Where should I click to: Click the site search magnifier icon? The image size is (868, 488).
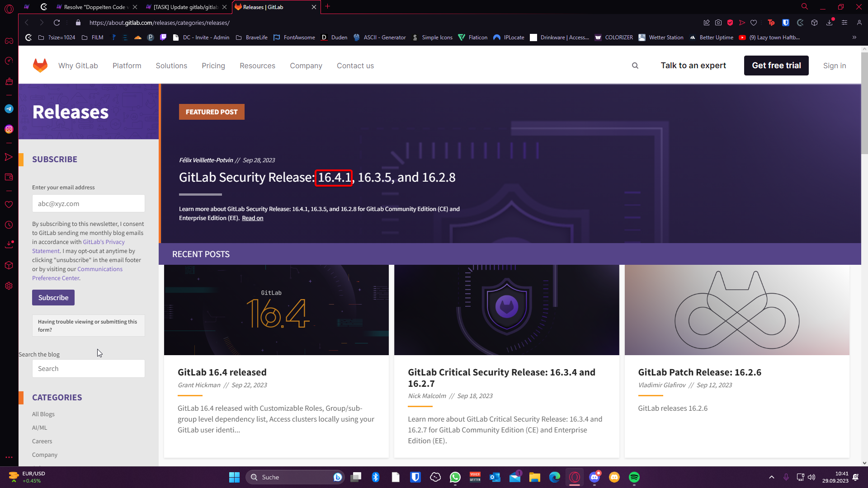(x=635, y=66)
